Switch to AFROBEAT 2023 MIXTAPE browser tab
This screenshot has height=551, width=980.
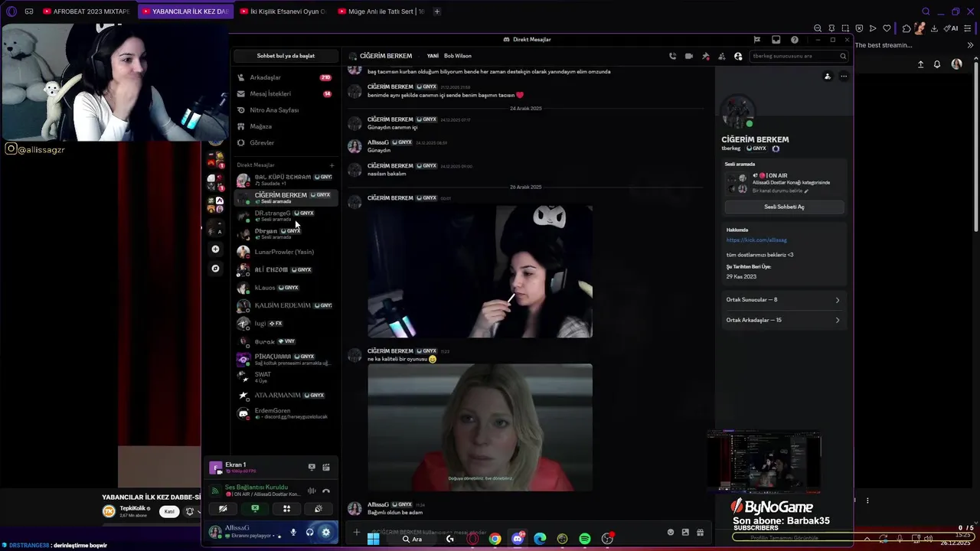[86, 11]
